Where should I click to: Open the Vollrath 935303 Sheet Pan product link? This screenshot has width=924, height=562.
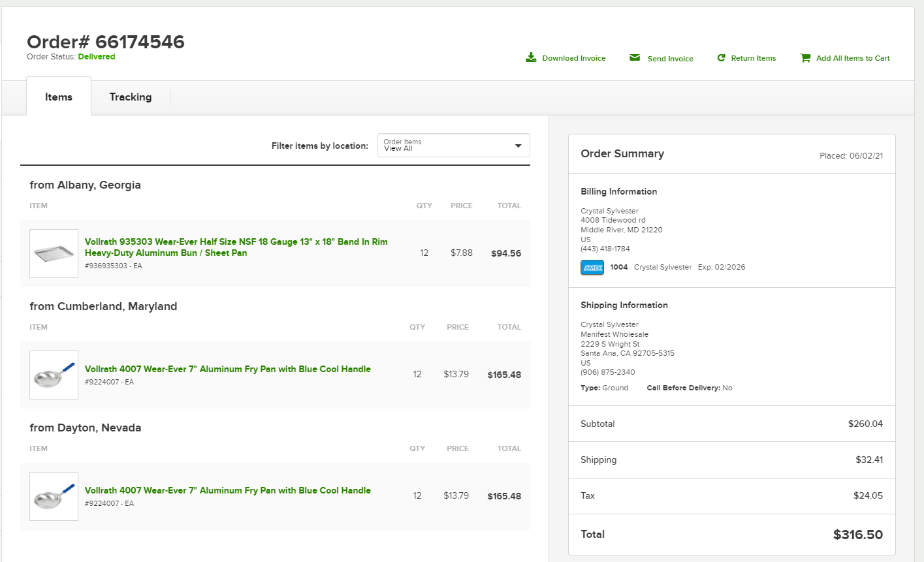(x=236, y=247)
